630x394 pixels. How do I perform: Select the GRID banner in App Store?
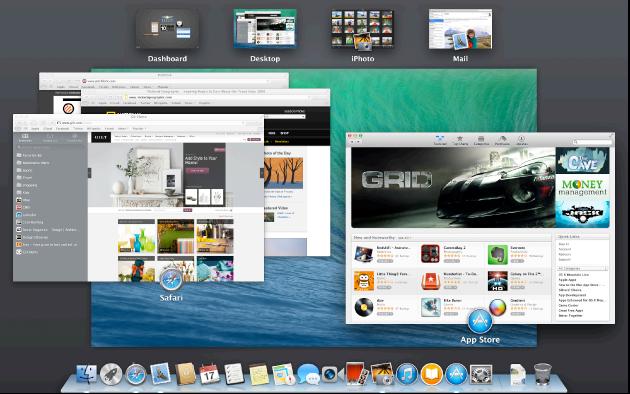pos(453,188)
